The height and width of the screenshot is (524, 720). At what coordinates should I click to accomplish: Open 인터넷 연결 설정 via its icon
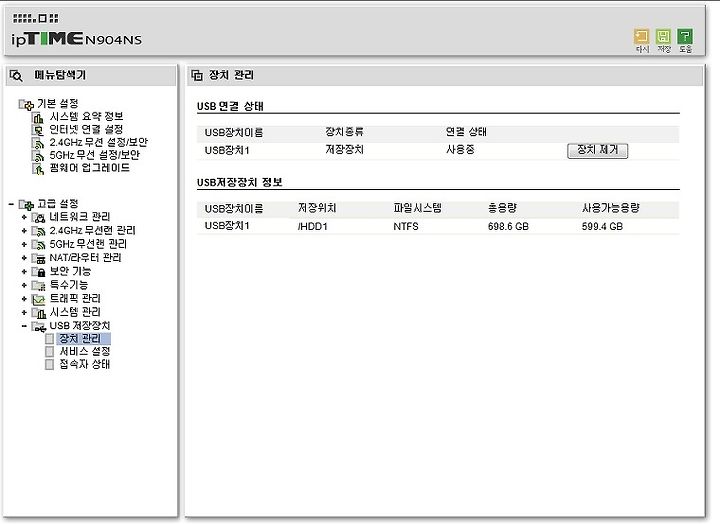click(38, 130)
